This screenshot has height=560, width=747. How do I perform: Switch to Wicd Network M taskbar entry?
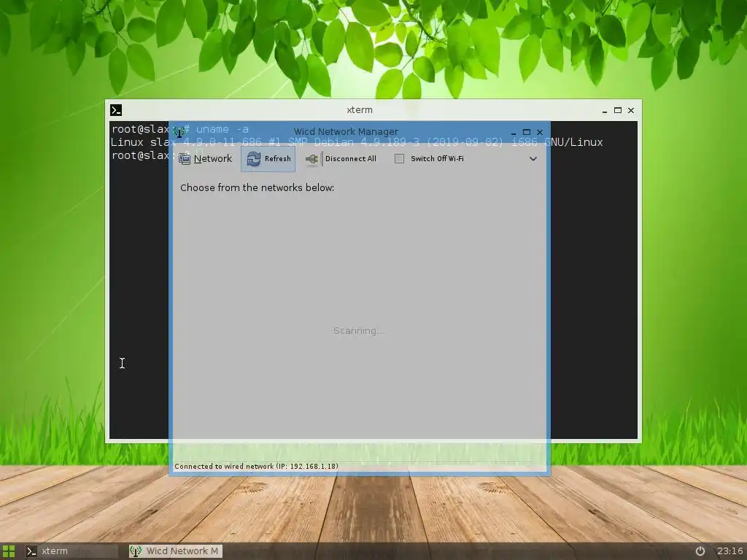point(175,551)
